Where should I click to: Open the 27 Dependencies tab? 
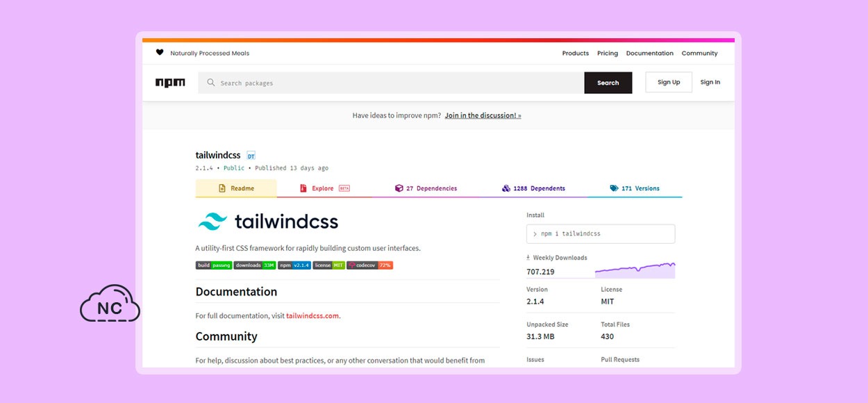[x=426, y=188]
